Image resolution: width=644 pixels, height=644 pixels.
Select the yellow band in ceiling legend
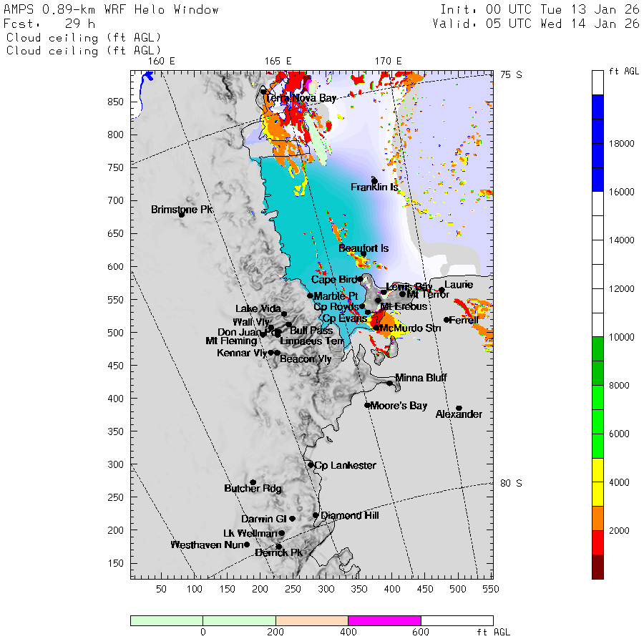(x=597, y=482)
